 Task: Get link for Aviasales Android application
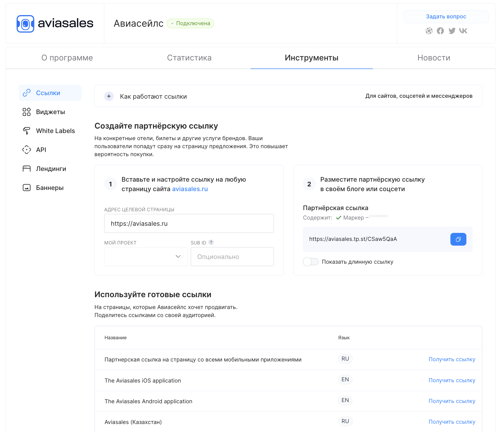[452, 401]
